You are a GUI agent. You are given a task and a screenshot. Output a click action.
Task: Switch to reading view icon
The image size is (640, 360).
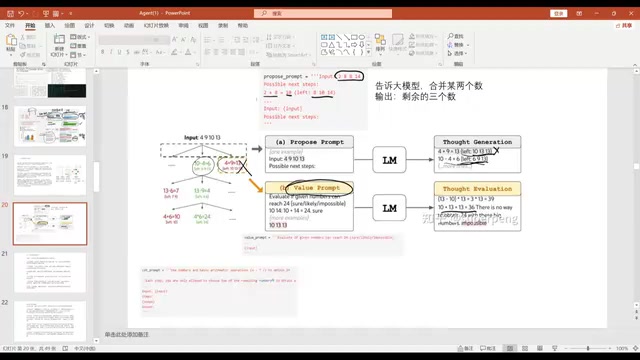pyautogui.click(x=540, y=348)
